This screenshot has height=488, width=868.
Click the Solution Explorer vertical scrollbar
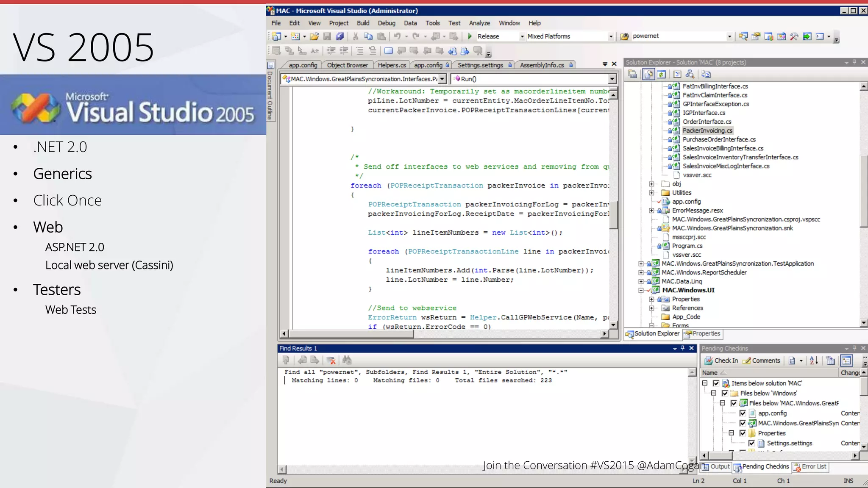[864, 205]
